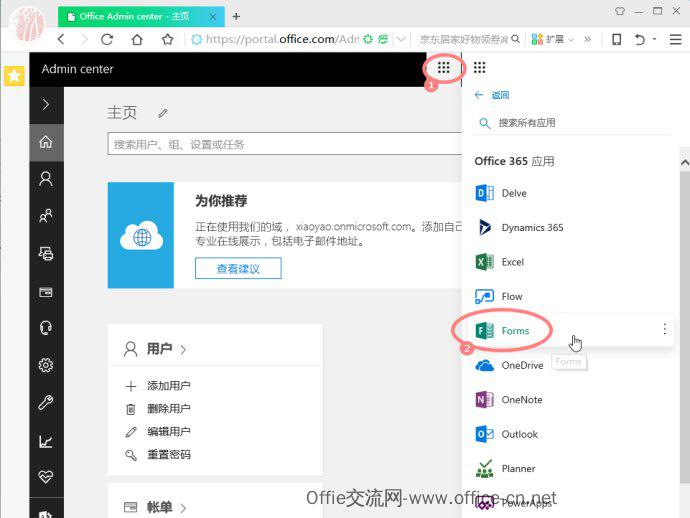This screenshot has width=690, height=518.
Task: Click scrollbar up arrow in app list
Action: tap(685, 163)
